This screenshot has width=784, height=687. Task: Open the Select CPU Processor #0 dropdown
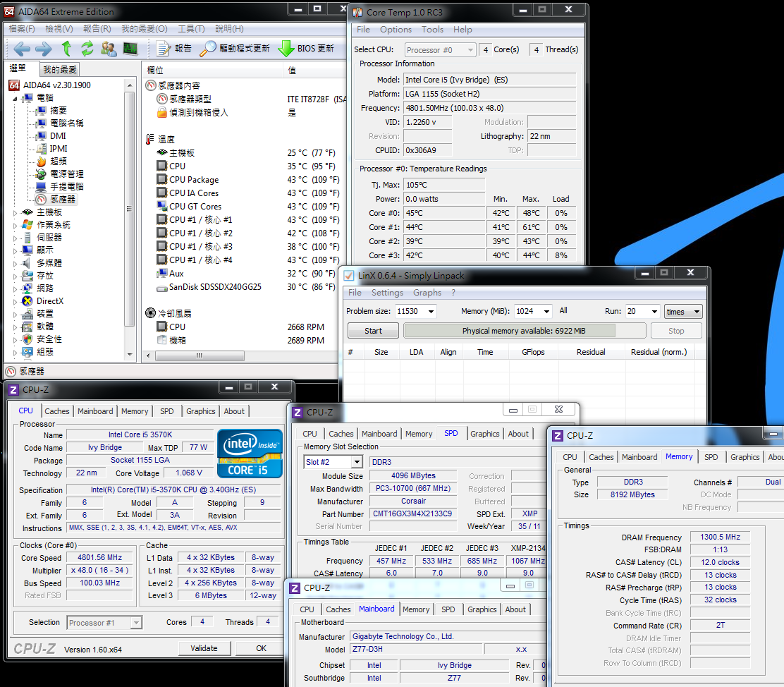pyautogui.click(x=440, y=50)
